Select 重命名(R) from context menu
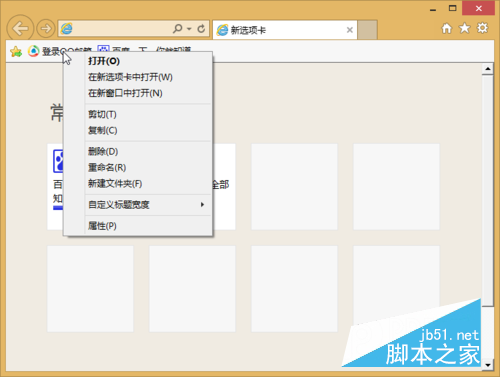Viewport: 500px width, 377px height. (x=138, y=168)
